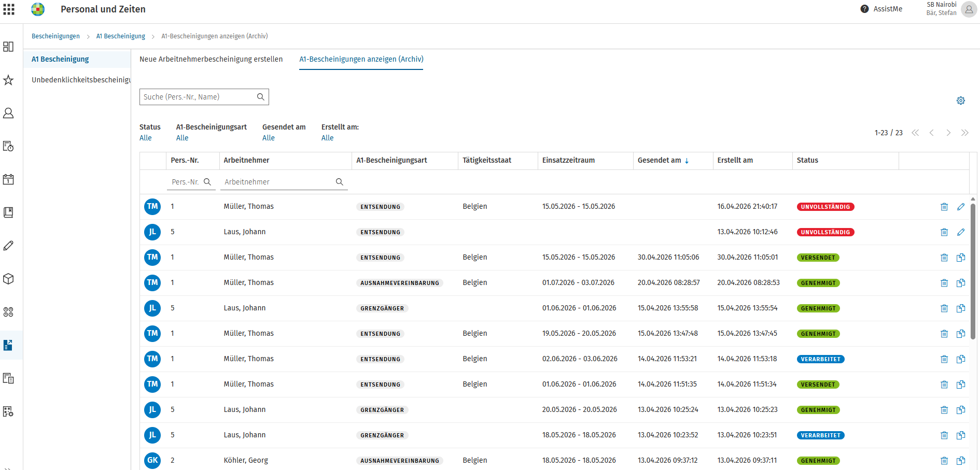Copy the Ausnahmevereinbarung row for Müller, Thomas
980x470 pixels.
[x=961, y=283]
